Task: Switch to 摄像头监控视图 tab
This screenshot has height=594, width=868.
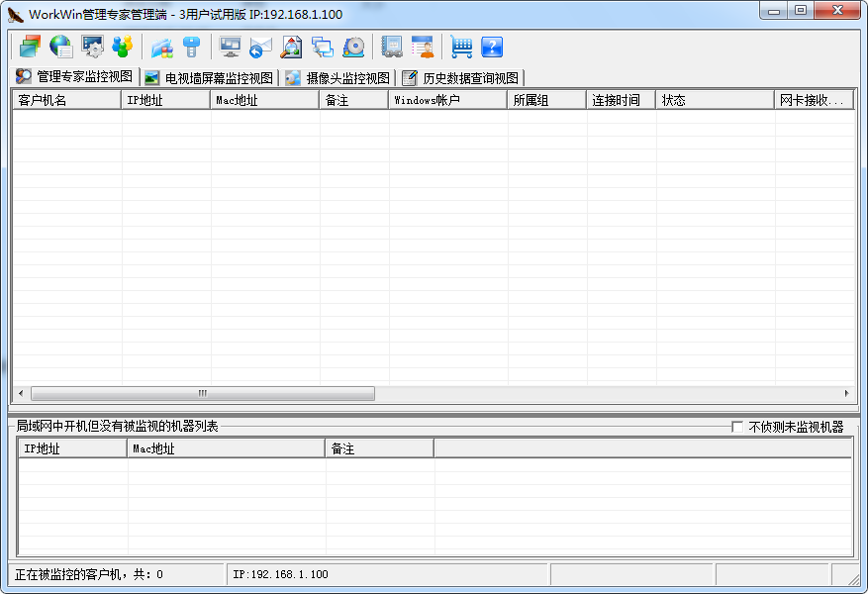Action: [338, 77]
